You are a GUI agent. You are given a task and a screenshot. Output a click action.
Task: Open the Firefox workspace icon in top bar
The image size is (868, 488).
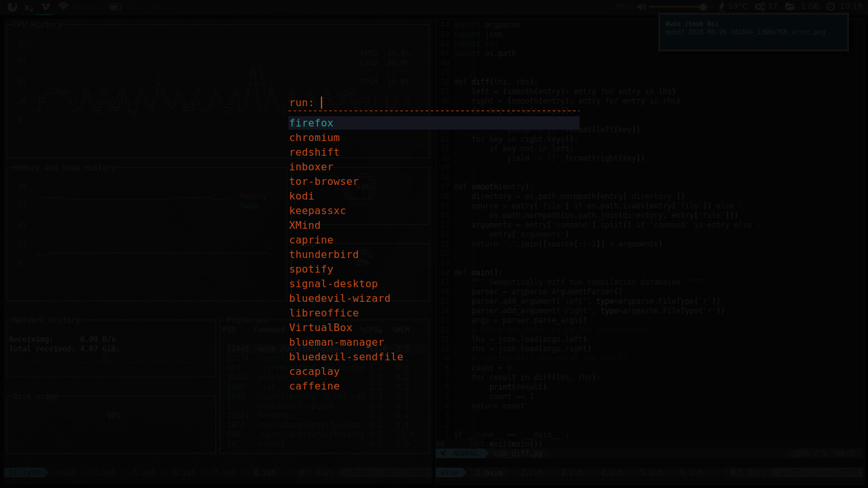pos(13,7)
